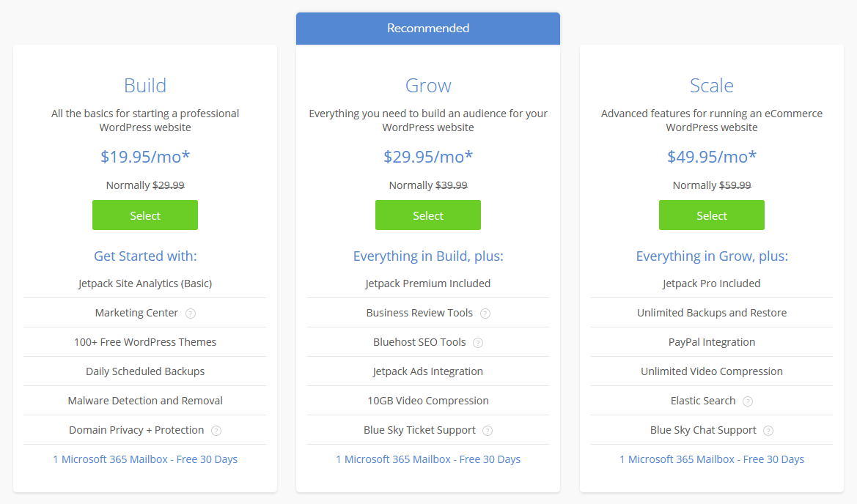
Task: Click Blue Sky Ticket Support text
Action: coord(419,430)
